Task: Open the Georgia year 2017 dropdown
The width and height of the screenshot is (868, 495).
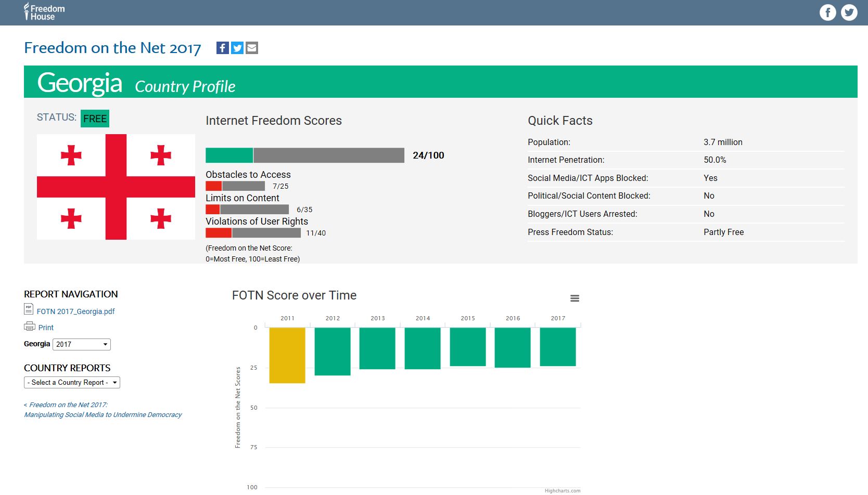Action: (x=82, y=344)
